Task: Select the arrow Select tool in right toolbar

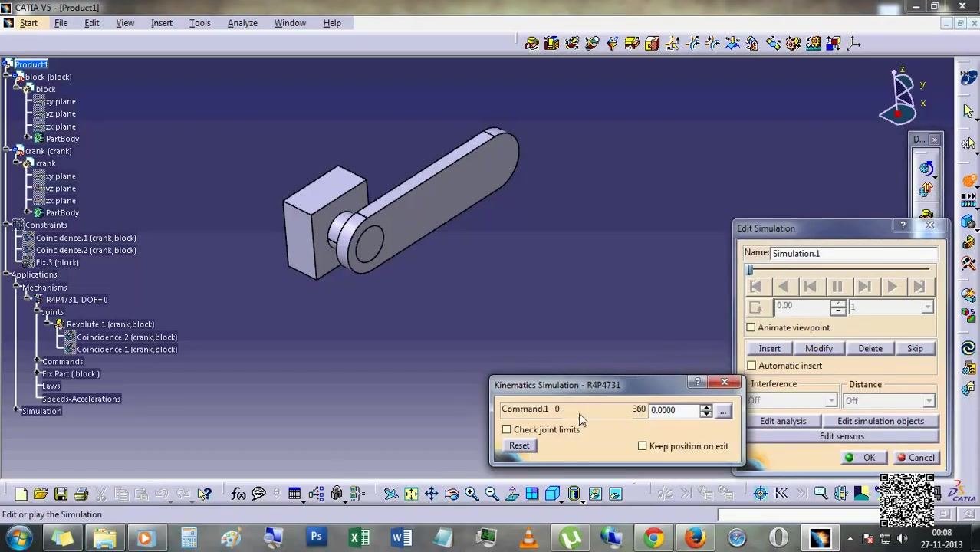Action: (x=968, y=110)
